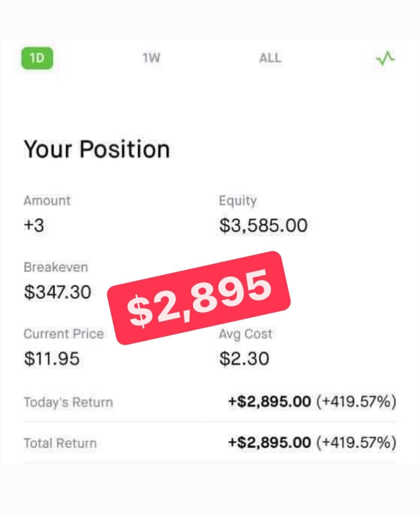420x516 pixels.
Task: Click the Total Return amount +$2,895.00
Action: [270, 443]
